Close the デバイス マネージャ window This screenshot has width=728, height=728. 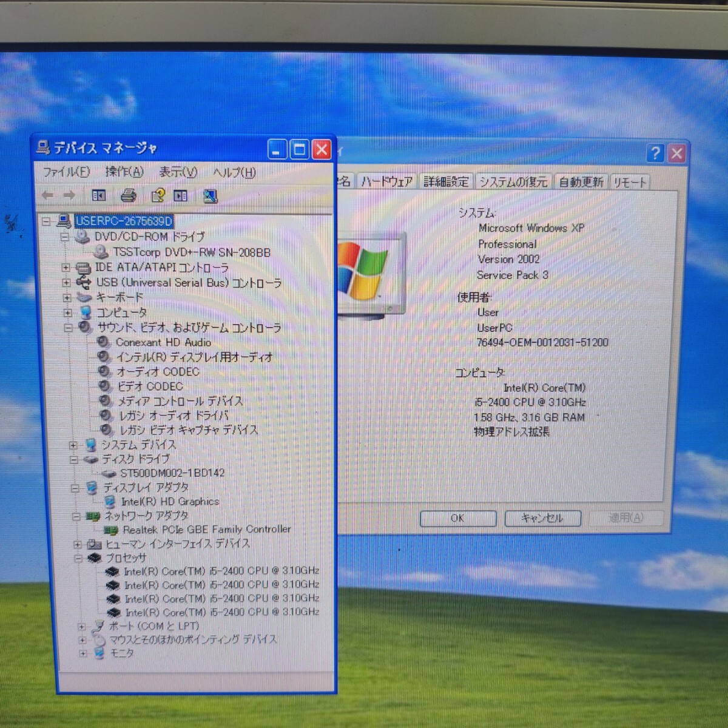coord(322,149)
